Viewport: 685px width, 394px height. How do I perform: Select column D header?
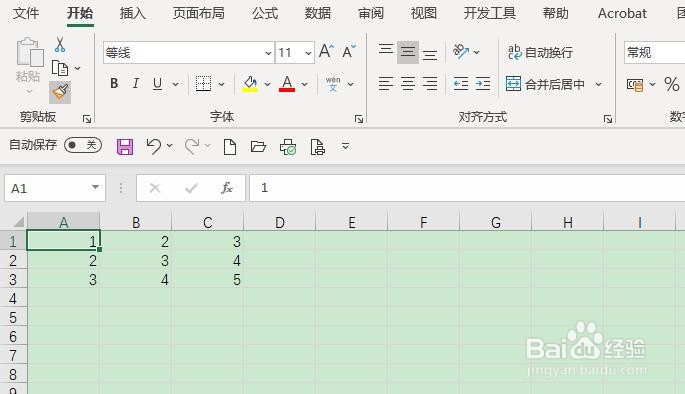tap(280, 222)
